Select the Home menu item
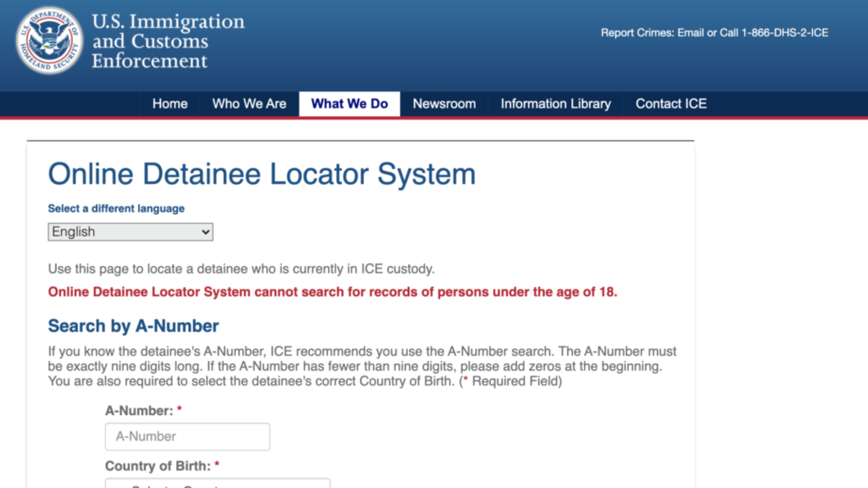This screenshot has width=868, height=488. click(170, 103)
